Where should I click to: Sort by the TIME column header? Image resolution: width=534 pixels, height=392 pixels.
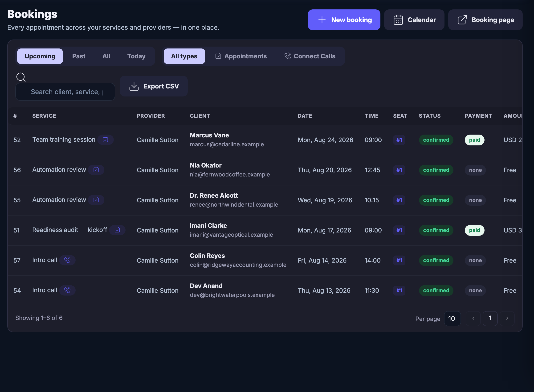point(371,116)
